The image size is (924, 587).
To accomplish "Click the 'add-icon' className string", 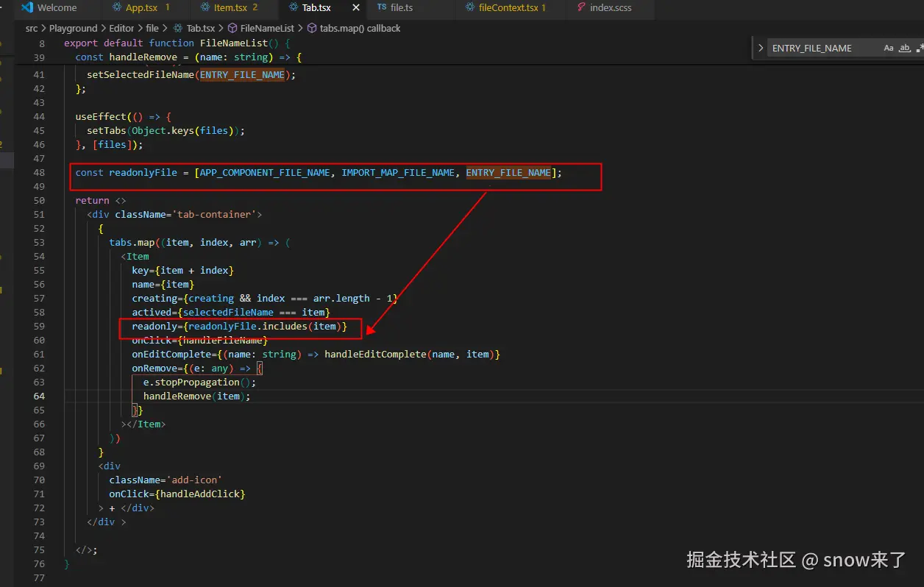I will coord(194,480).
